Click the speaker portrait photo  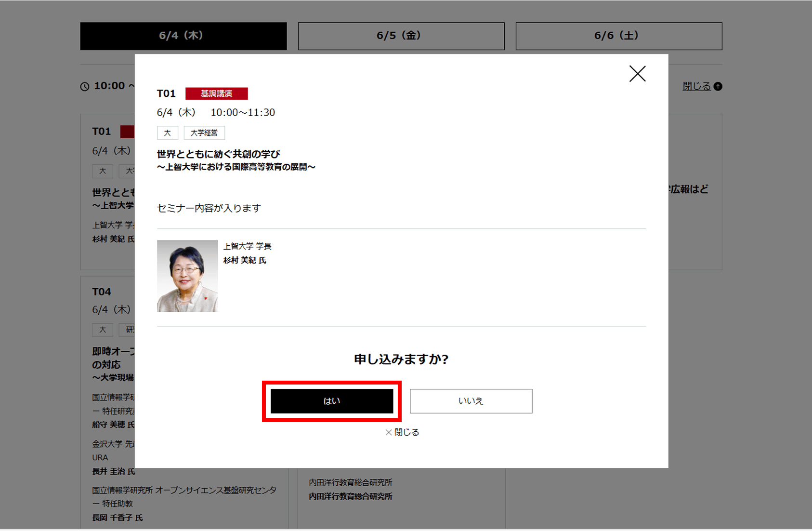click(x=187, y=276)
